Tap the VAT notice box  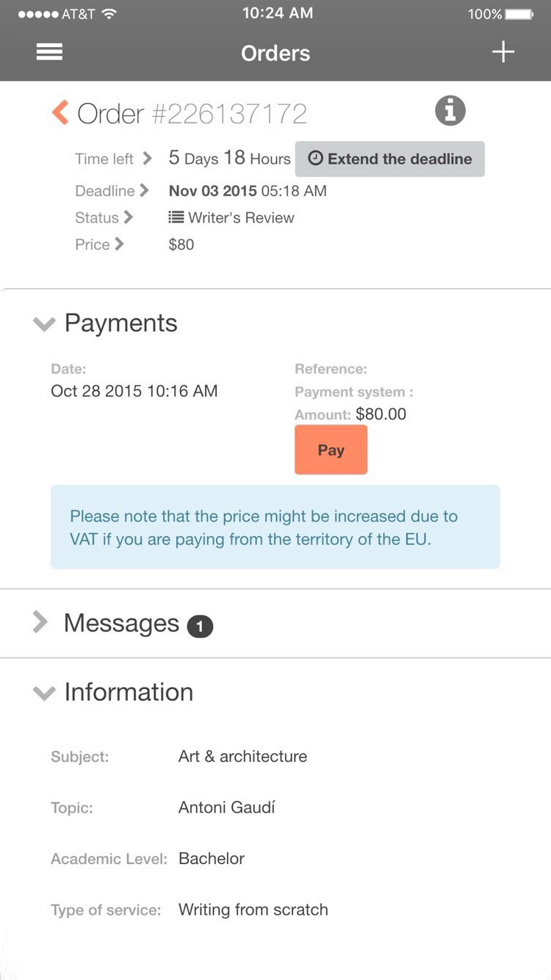point(275,527)
